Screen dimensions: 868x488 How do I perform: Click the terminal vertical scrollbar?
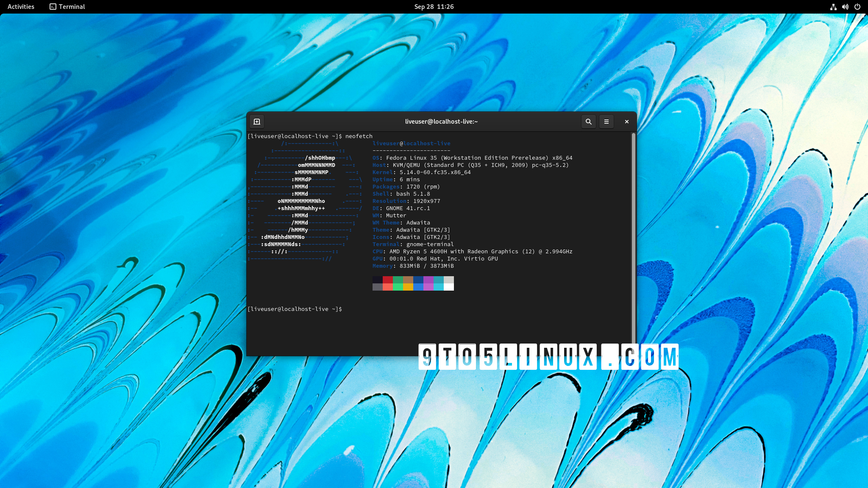(633, 237)
